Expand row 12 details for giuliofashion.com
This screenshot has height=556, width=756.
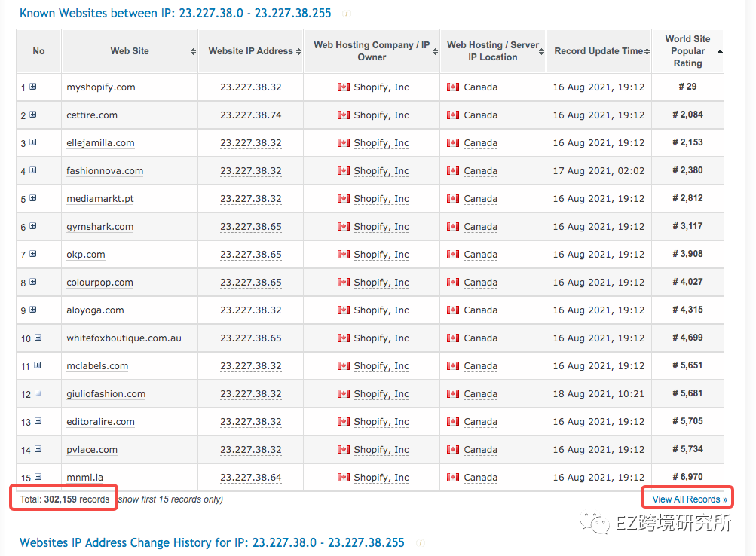point(38,393)
